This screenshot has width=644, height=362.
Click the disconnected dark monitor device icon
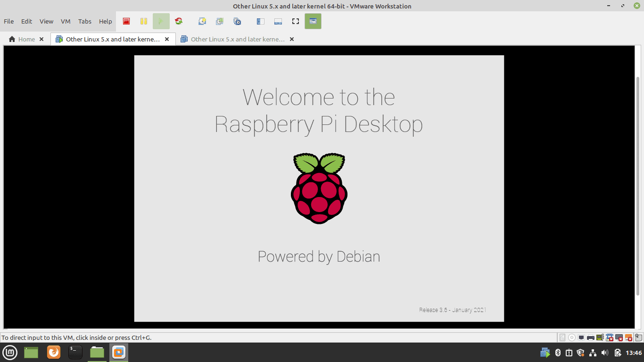(619, 337)
